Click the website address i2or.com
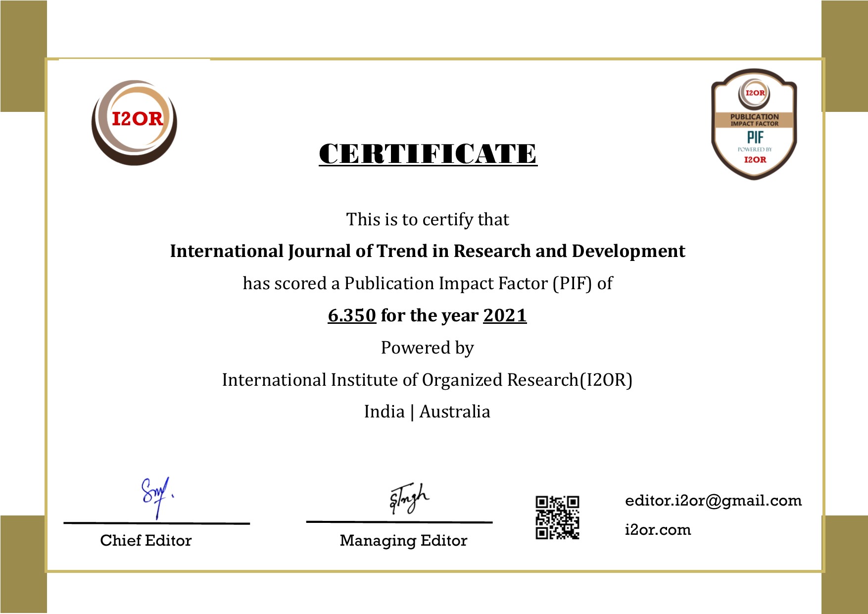Image resolution: width=868 pixels, height=614 pixels. coord(658,530)
